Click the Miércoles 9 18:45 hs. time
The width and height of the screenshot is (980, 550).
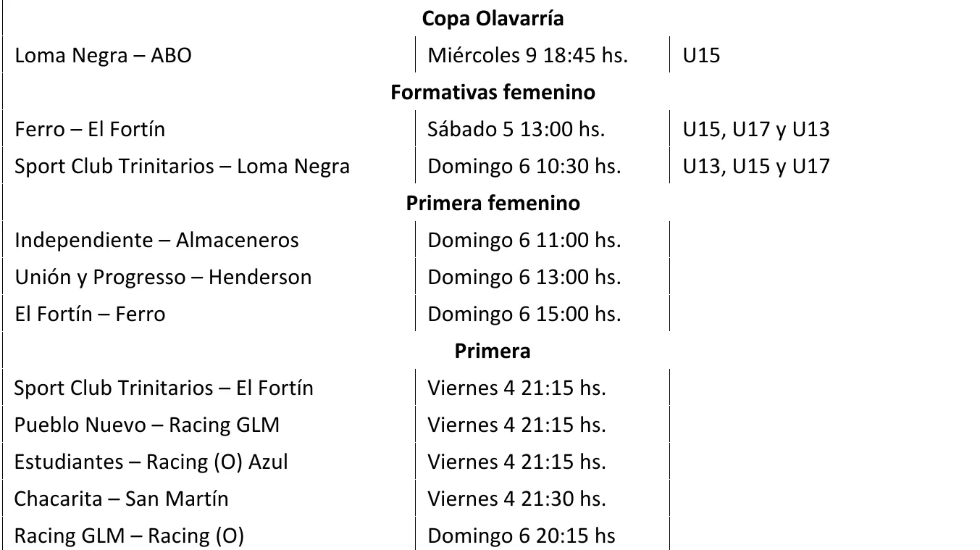[527, 56]
